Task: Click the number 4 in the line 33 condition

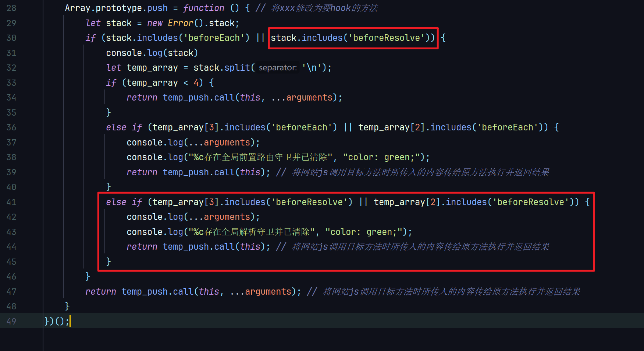Action: (196, 83)
